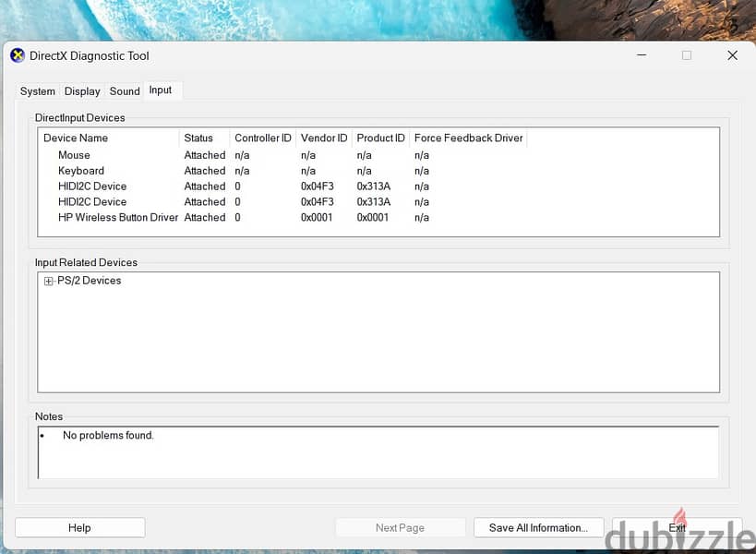Screen dimensions: 756x554
Task: Click the Attached status of Keyboard
Action: [x=205, y=171]
